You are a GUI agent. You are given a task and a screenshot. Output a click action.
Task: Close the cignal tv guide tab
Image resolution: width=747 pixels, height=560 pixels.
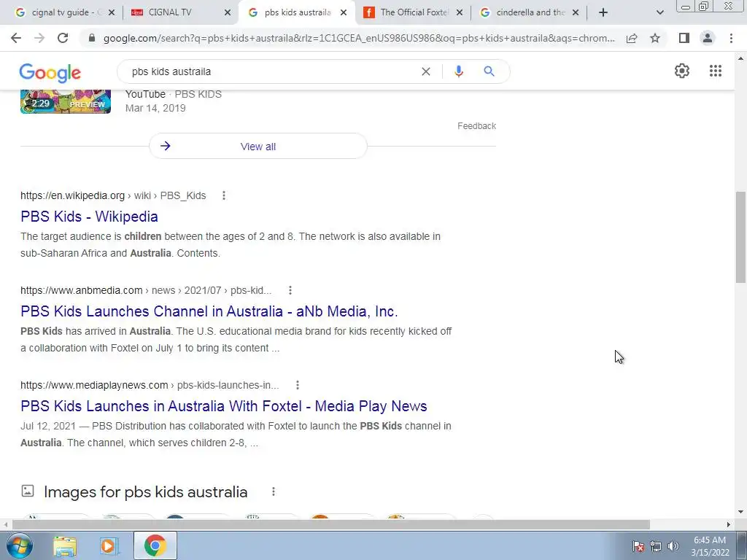[112, 13]
